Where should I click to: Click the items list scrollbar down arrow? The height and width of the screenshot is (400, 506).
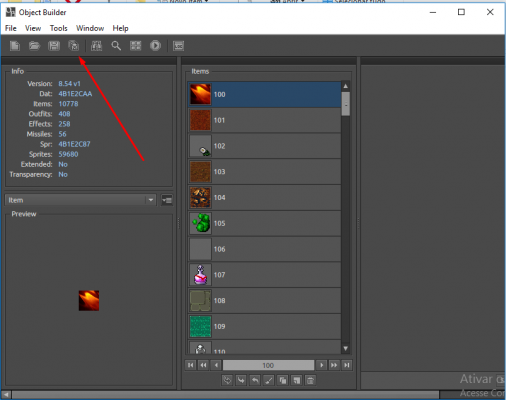pyautogui.click(x=346, y=349)
